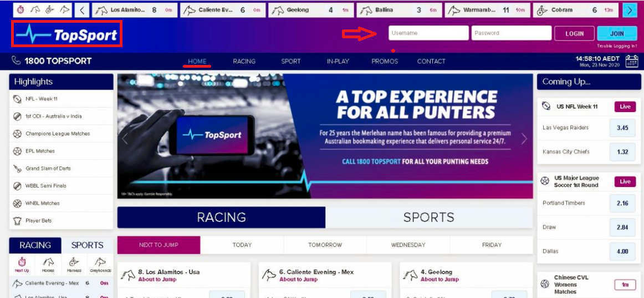Viewport: 644px width, 298px height.
Task: Open WBBL Semi Finals highlight
Action: pos(61,186)
